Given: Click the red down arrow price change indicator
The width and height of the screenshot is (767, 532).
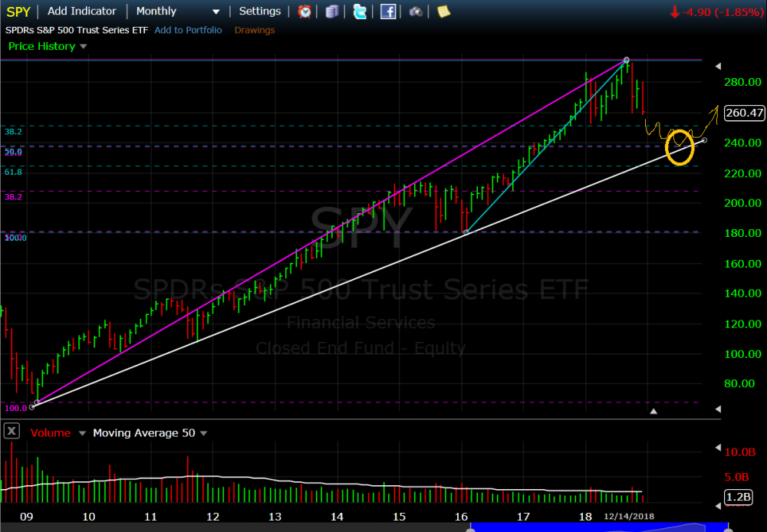Looking at the screenshot, I should [674, 11].
